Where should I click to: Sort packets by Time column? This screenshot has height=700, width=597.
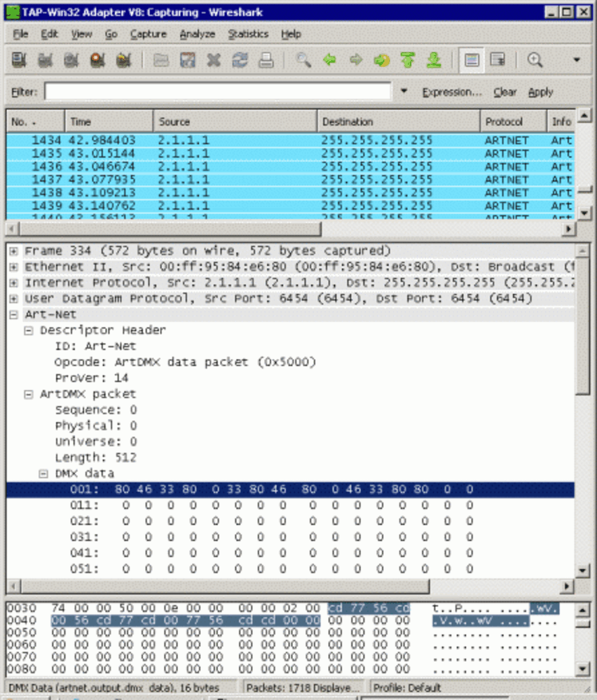(109, 122)
